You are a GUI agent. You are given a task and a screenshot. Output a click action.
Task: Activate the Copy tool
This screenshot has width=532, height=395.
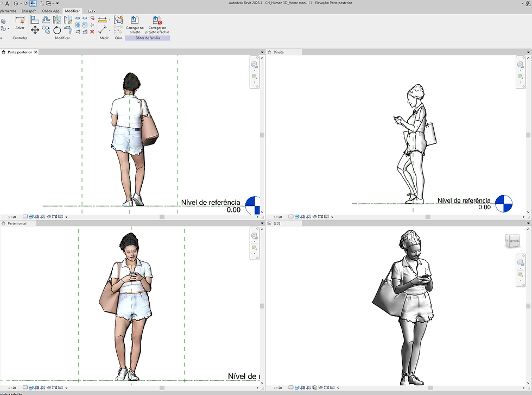click(46, 30)
